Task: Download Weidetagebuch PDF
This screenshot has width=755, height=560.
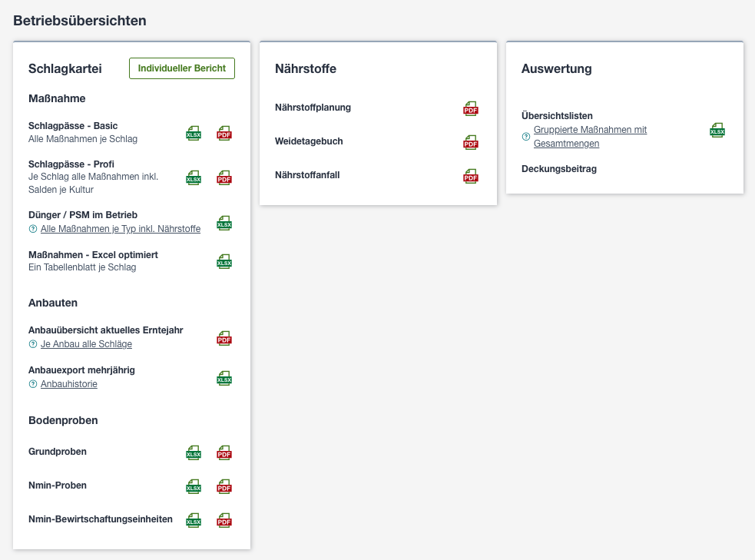Action: [470, 143]
